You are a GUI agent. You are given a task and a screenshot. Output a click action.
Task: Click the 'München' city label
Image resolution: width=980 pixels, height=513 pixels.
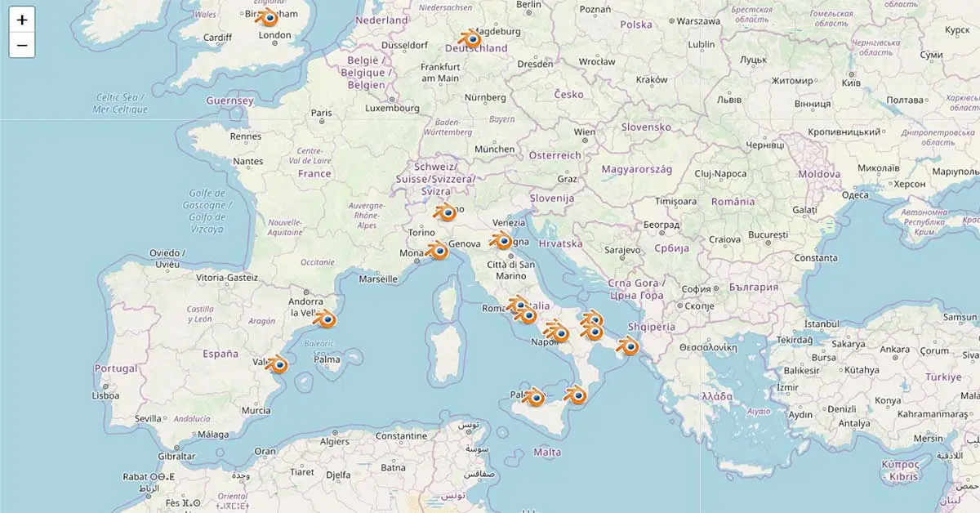[495, 149]
